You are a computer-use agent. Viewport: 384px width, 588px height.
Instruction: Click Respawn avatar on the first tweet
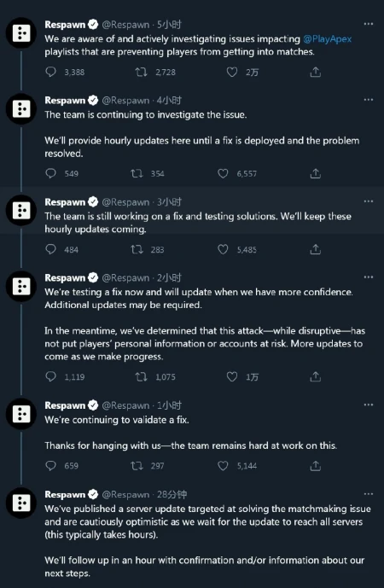tap(21, 33)
